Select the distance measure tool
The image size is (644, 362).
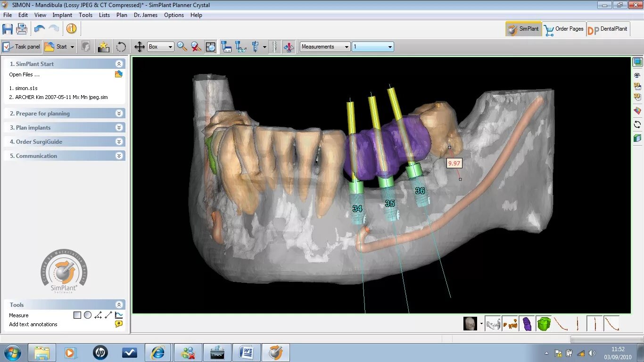pyautogui.click(x=108, y=315)
